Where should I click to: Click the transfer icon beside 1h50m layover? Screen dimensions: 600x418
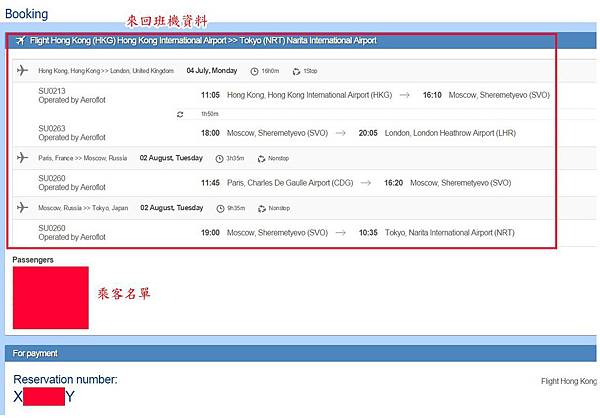(180, 114)
